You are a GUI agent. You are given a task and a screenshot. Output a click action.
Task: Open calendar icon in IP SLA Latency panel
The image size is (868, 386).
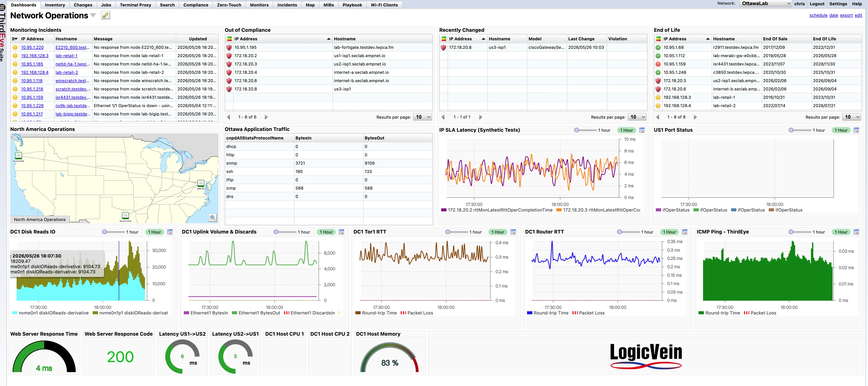click(642, 130)
